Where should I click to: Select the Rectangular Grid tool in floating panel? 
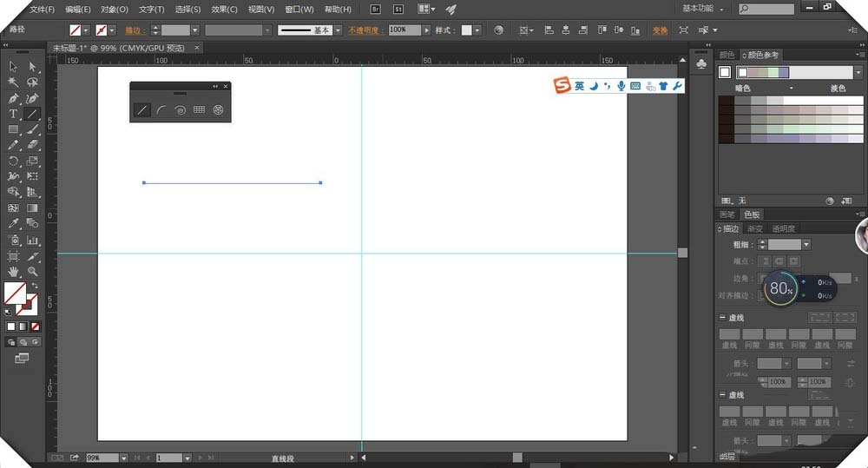[199, 110]
